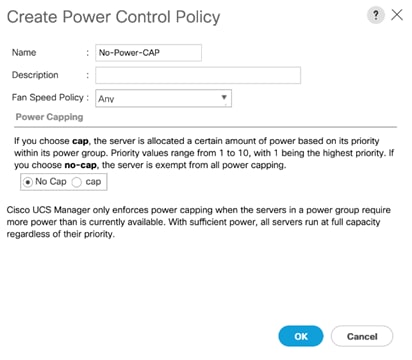Screen dimensions: 412x360
Task: Open help via the question mark icon
Action: click(376, 15)
